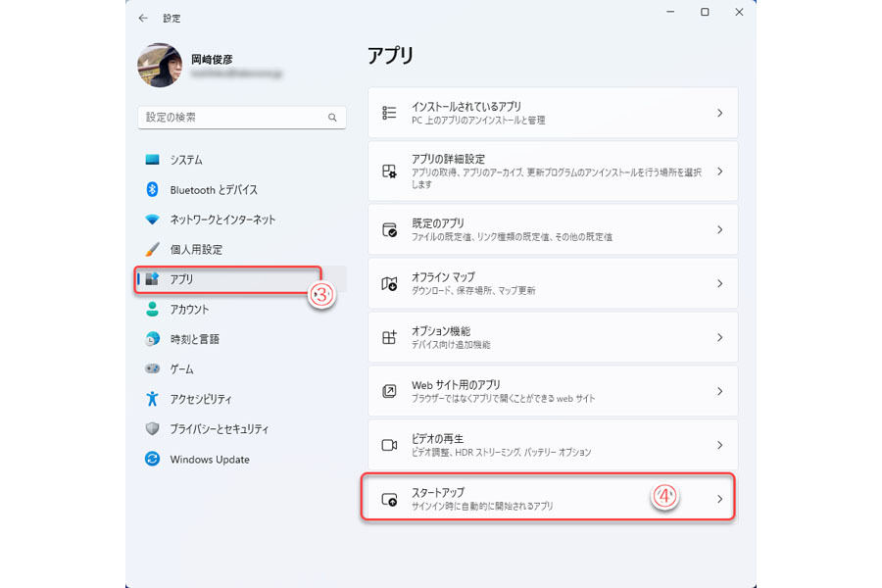The height and width of the screenshot is (588, 882).
Task: Click the Windows Update refresh icon
Action: 152,460
